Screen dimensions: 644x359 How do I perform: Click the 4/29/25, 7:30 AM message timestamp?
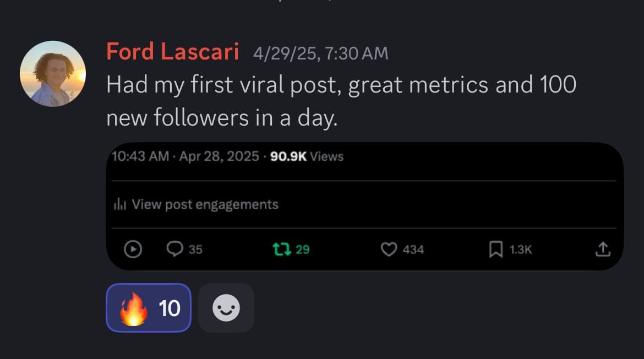(x=320, y=53)
